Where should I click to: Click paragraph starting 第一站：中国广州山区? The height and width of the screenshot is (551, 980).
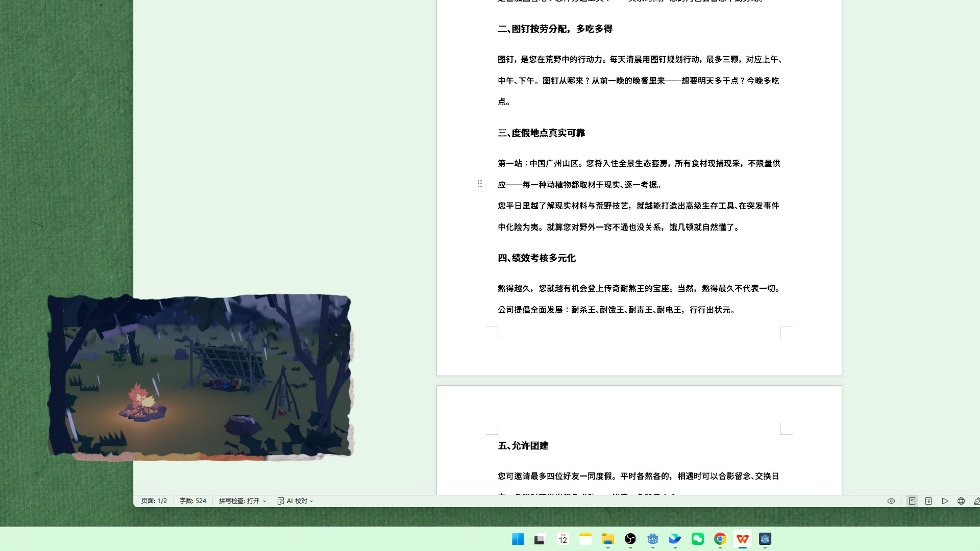[639, 174]
